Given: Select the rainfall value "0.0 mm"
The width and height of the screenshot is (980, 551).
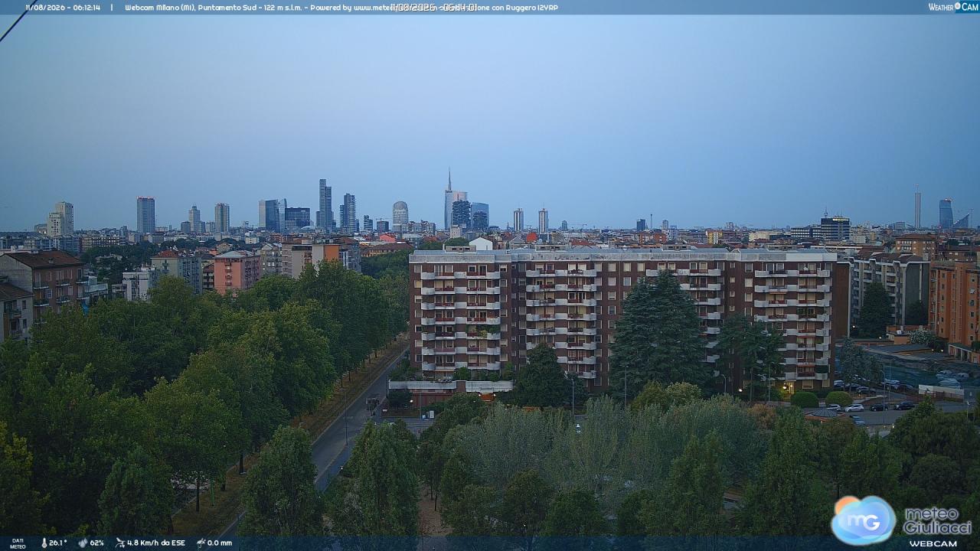Looking at the screenshot, I should coord(220,543).
